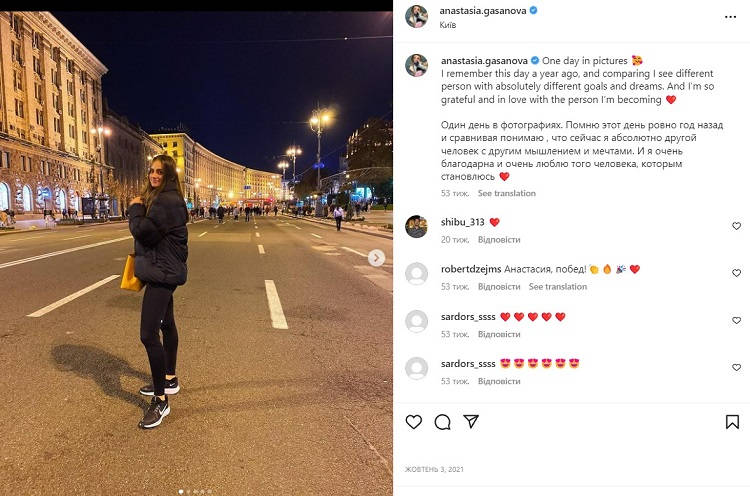Open the жовтень 3, 2021 post date
This screenshot has width=750, height=496.
tap(434, 469)
